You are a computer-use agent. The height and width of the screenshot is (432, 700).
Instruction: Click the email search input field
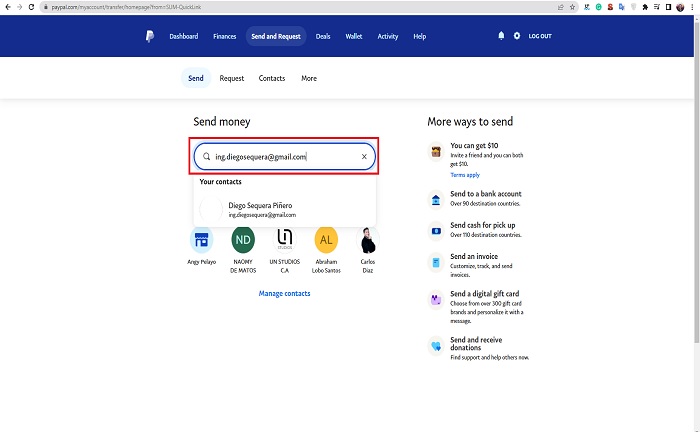pyautogui.click(x=285, y=157)
